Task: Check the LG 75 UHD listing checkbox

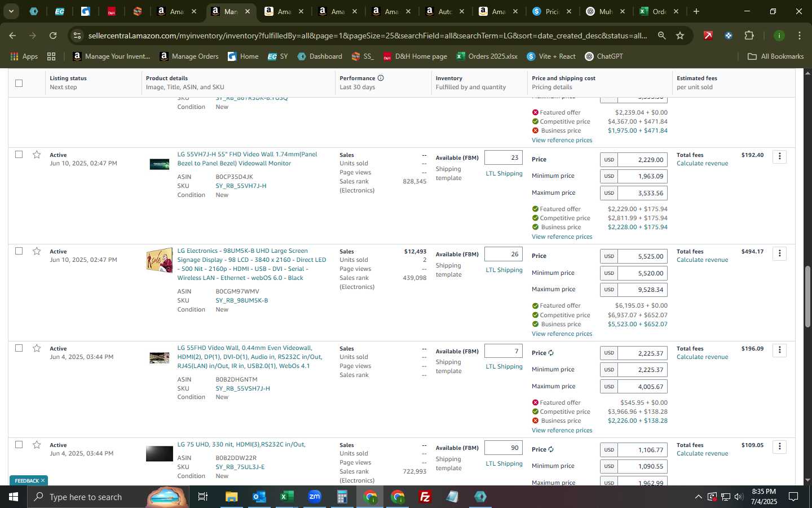Action: pos(19,444)
